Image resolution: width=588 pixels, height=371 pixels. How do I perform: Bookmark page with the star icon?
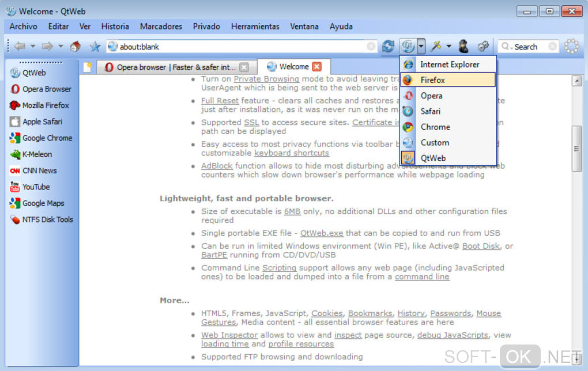(95, 47)
